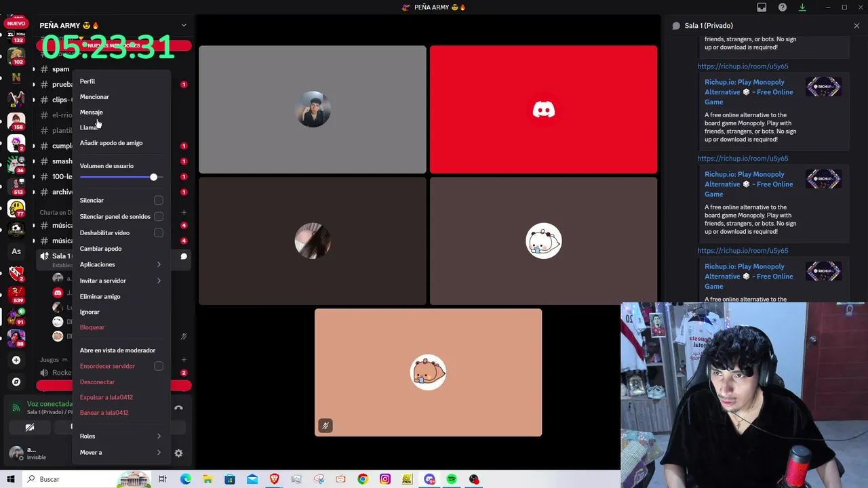868x488 pixels.
Task: Click the Windows Start button
Action: [x=11, y=479]
